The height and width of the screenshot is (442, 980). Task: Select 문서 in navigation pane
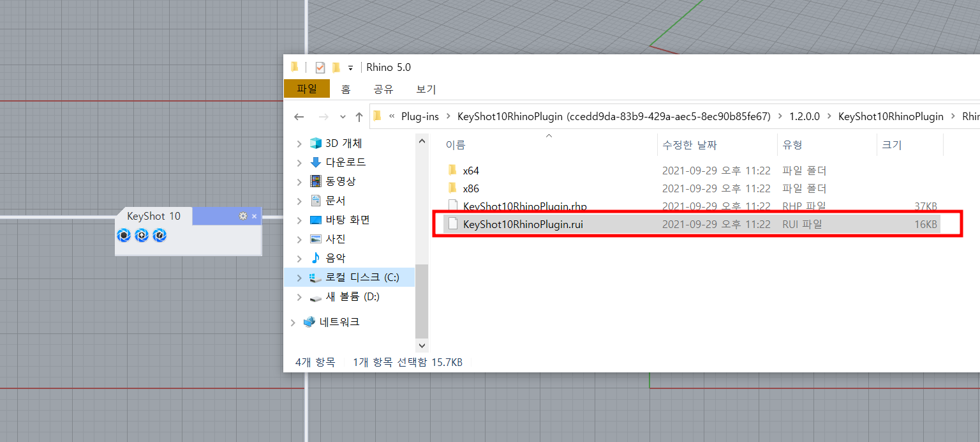tap(336, 201)
